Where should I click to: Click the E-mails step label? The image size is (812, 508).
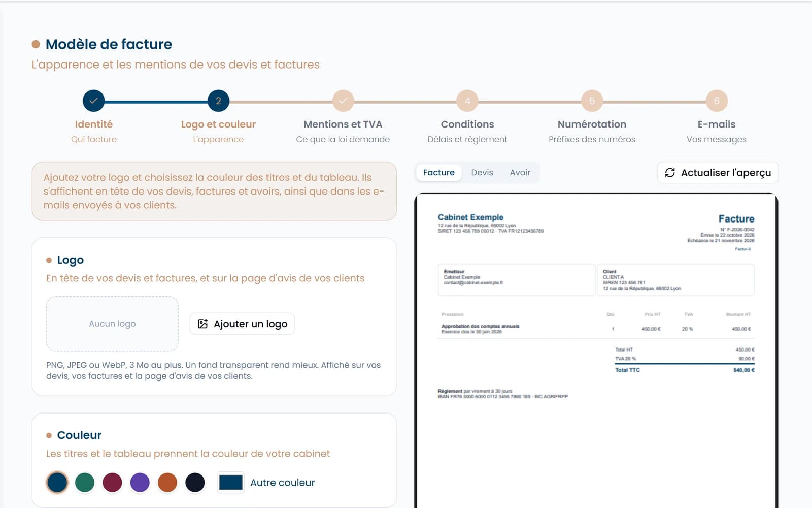(717, 124)
